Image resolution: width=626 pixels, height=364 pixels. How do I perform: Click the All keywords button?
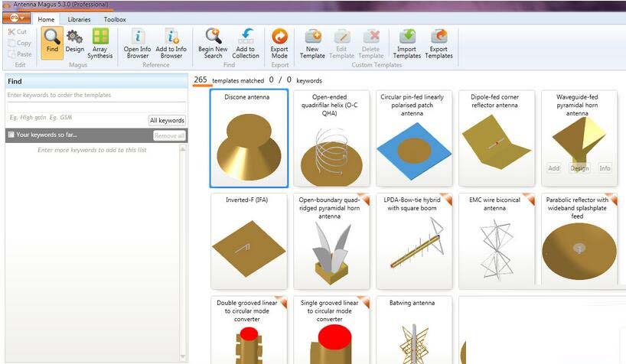pos(167,120)
